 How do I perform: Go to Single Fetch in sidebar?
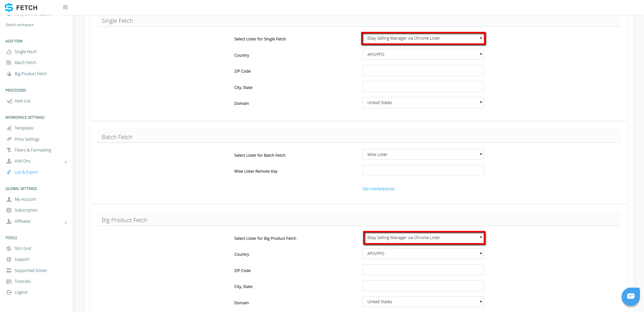pos(25,52)
